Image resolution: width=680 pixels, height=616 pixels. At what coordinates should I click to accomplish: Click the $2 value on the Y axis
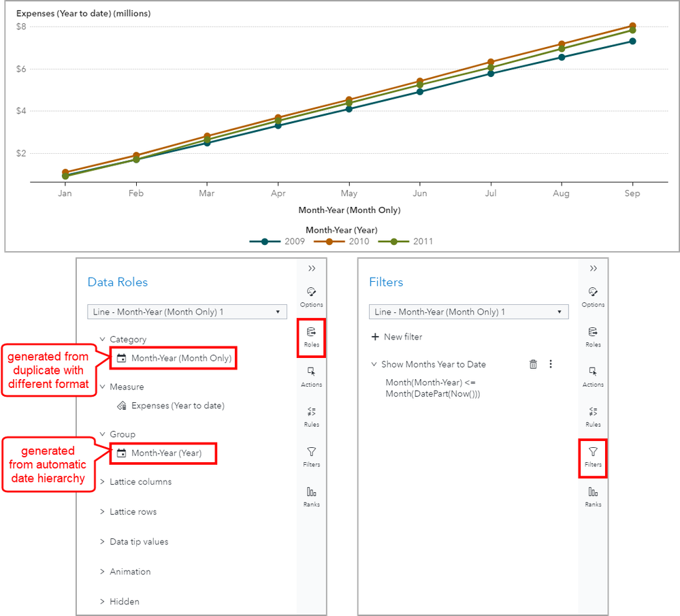(x=21, y=153)
